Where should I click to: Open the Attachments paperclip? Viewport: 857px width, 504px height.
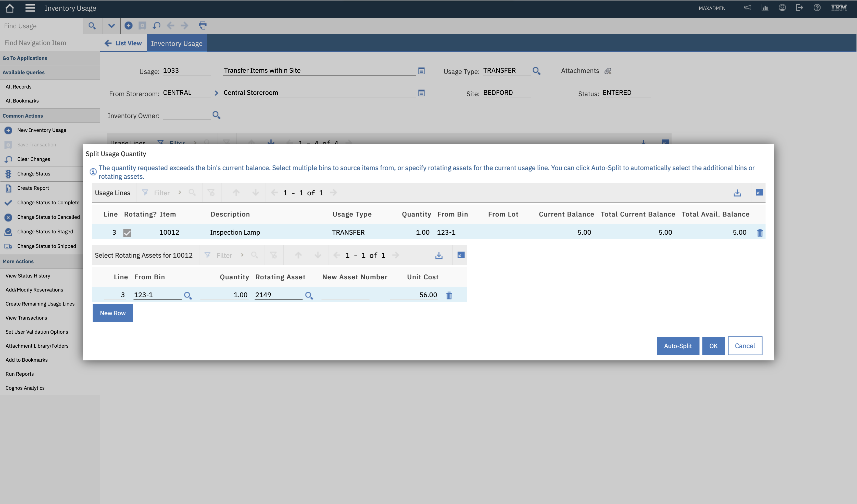click(x=608, y=71)
